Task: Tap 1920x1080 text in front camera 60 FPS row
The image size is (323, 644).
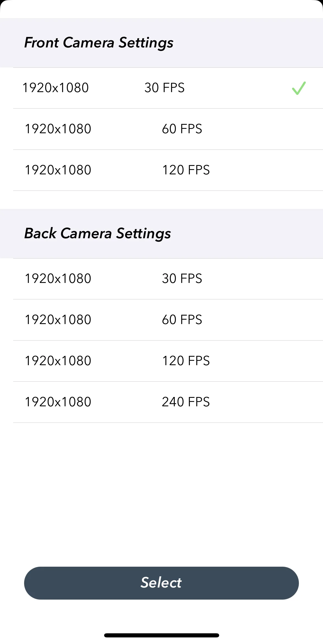Action: tap(58, 129)
